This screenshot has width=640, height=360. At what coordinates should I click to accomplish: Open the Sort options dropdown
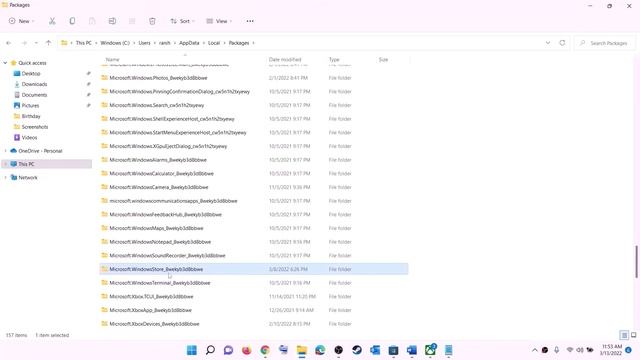(x=182, y=21)
